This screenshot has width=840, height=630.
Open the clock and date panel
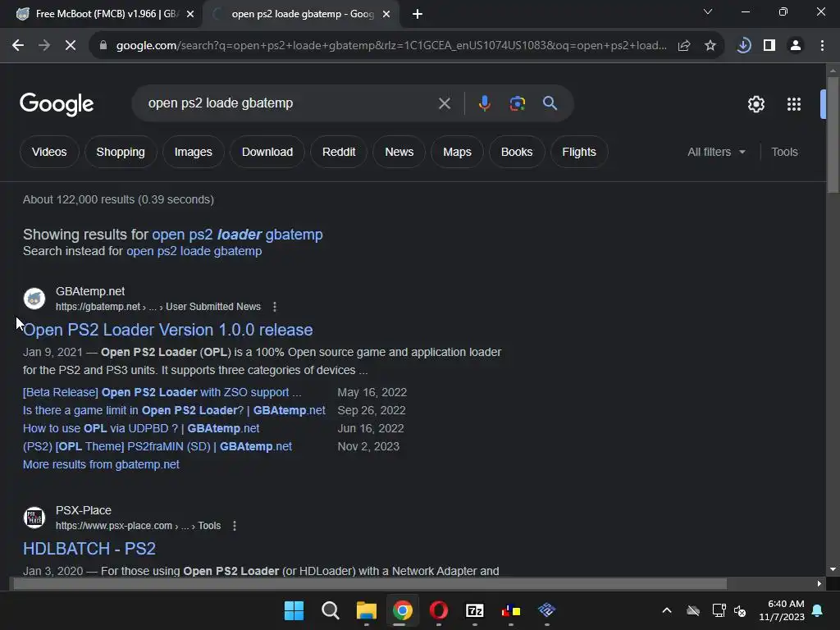pyautogui.click(x=782, y=610)
